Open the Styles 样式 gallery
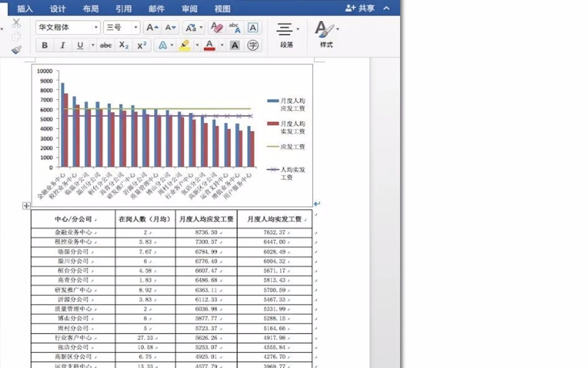 (x=326, y=34)
